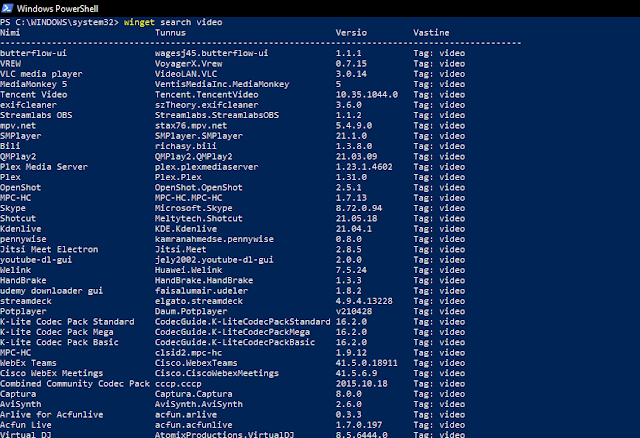Viewport: 640px width, 438px height.
Task: Click the 'Huawei.Welink' package ID
Action: pyautogui.click(x=189, y=270)
